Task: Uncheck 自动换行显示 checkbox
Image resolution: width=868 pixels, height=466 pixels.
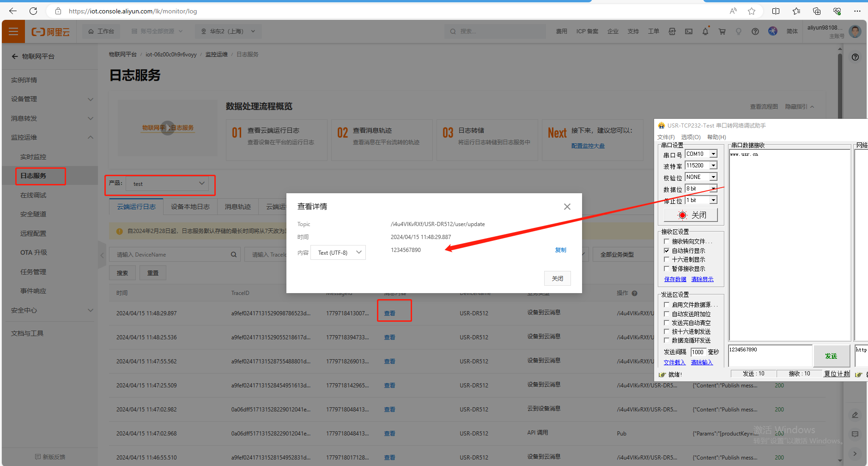Action: pyautogui.click(x=667, y=251)
